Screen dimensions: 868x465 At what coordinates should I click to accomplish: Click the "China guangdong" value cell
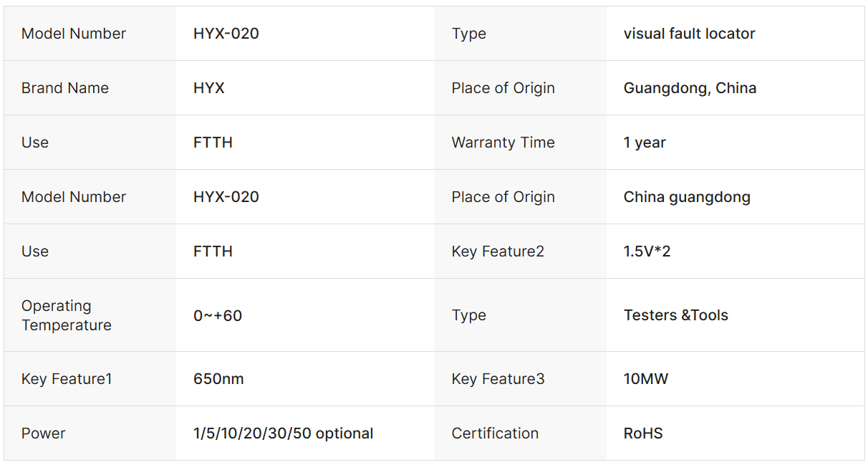687,197
